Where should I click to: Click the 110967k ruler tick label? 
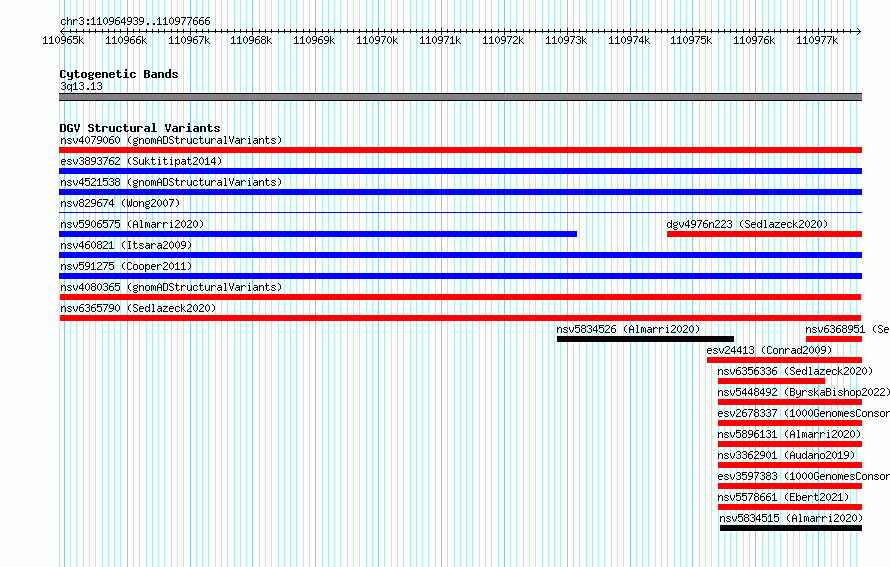point(189,40)
